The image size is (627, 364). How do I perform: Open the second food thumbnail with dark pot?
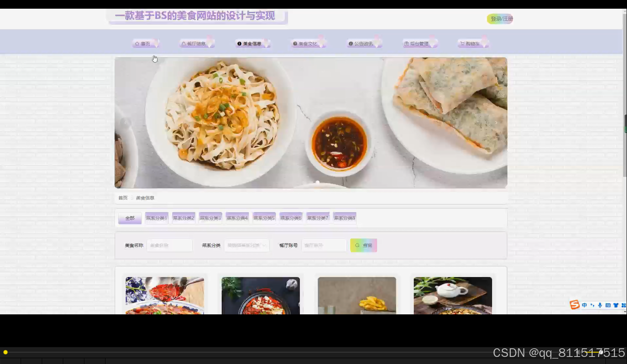261,296
